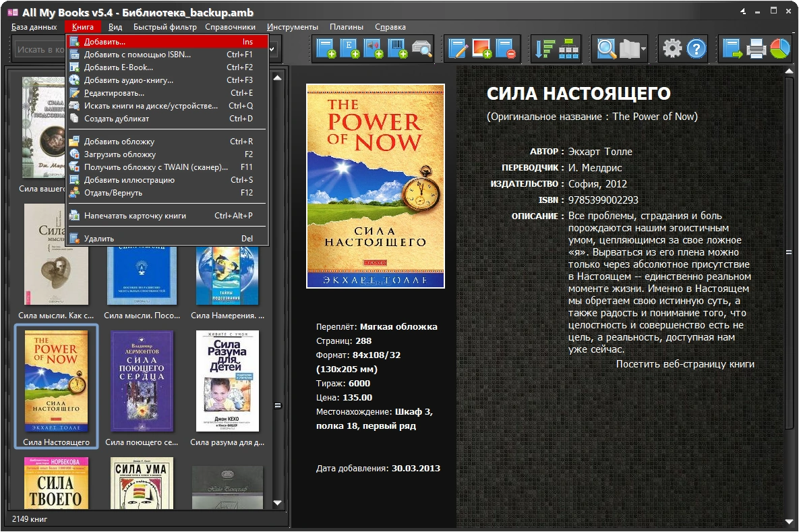This screenshot has height=532, width=799.
Task: Select the Сила мысли. Посо... book thumbnail
Action: point(142,276)
